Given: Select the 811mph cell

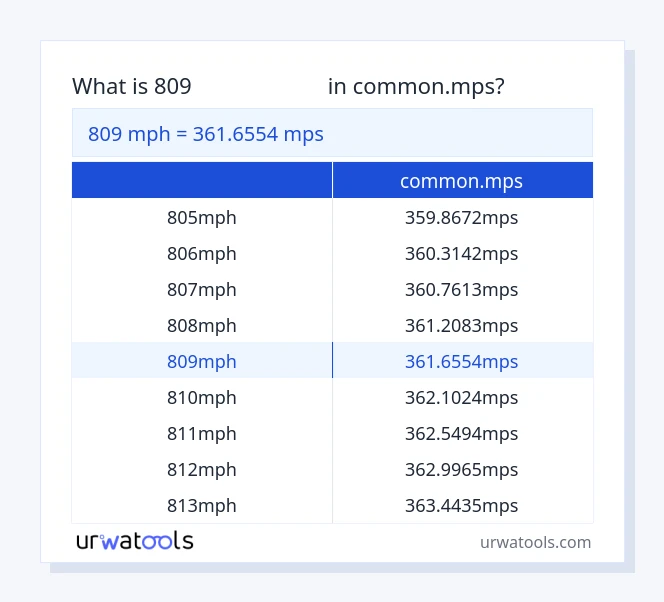Looking at the screenshot, I should [x=202, y=433].
